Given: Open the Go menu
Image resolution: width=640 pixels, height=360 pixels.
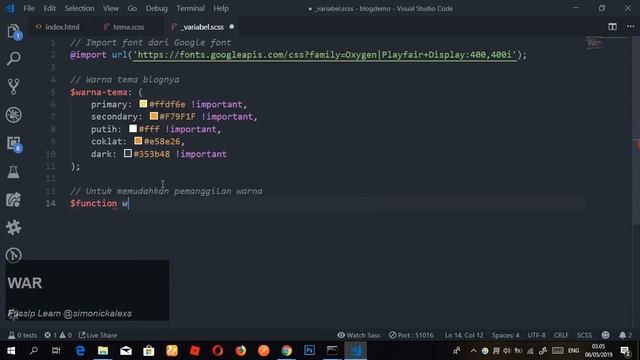Looking at the screenshot, I should click(x=132, y=8).
